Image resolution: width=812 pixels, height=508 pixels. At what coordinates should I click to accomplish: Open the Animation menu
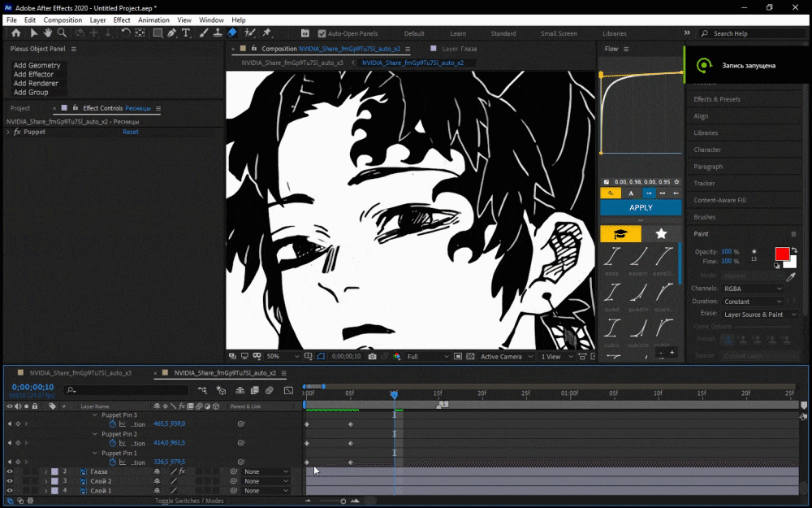point(153,20)
